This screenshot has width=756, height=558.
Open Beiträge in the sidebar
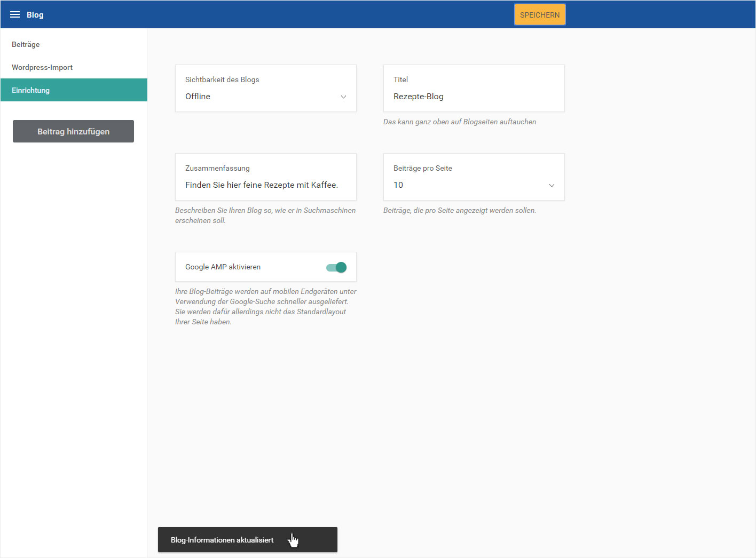(74, 44)
